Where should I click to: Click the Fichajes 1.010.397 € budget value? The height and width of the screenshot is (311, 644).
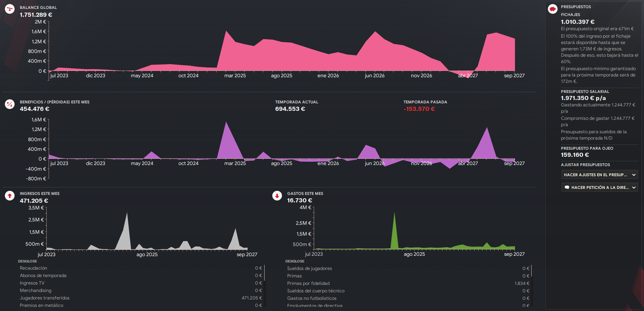pyautogui.click(x=578, y=22)
